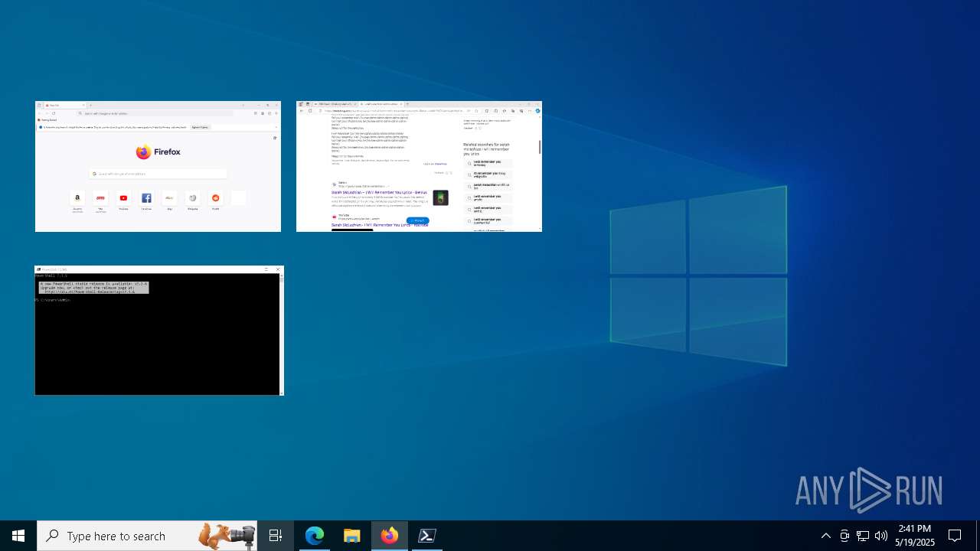Open the clock showing 2:41 PM

click(916, 536)
